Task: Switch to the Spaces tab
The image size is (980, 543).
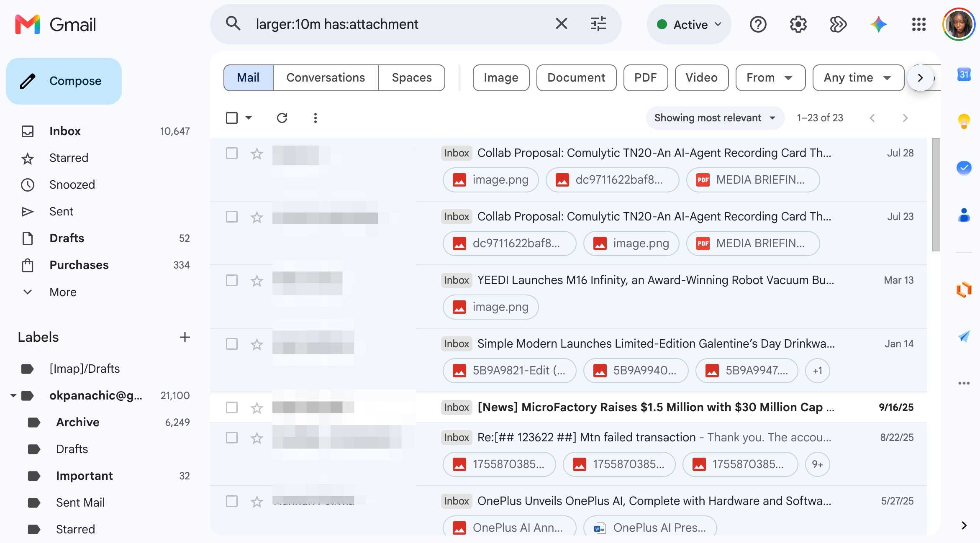Action: click(412, 78)
